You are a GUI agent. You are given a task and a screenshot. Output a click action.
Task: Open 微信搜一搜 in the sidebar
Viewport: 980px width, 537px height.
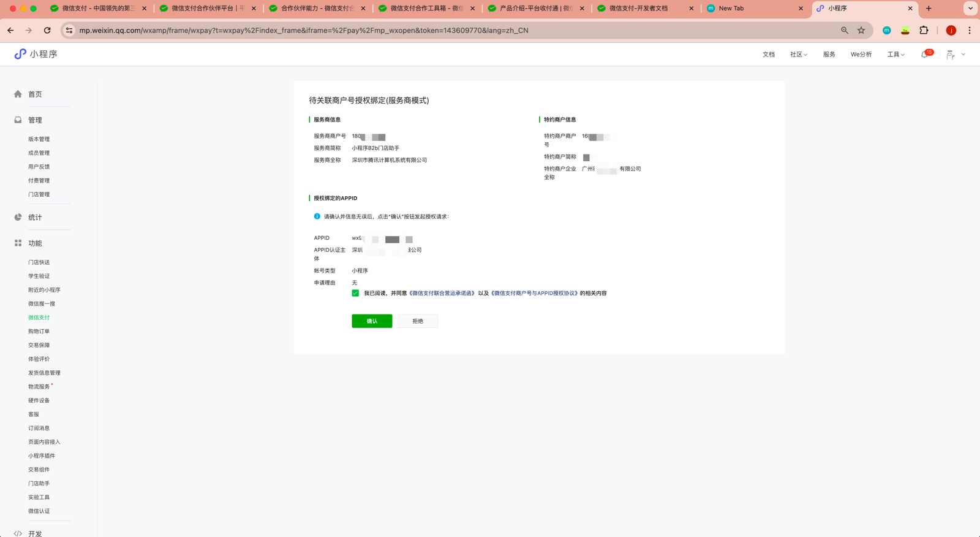point(42,304)
